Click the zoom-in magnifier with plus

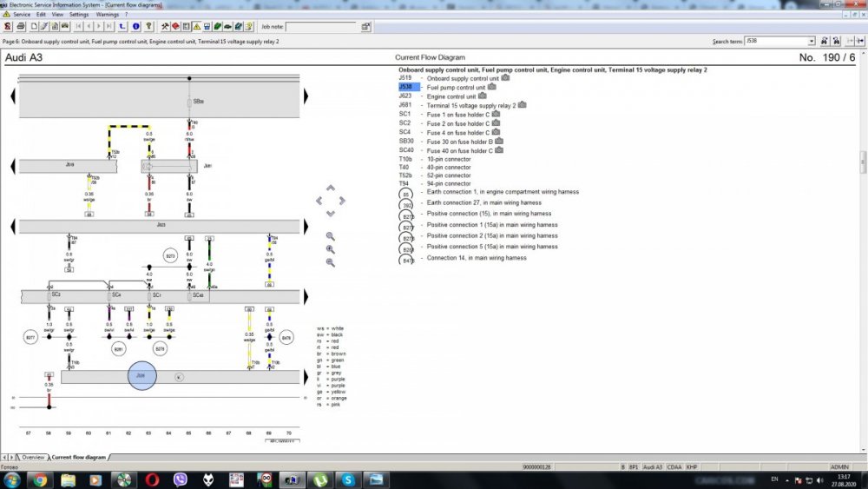(331, 249)
